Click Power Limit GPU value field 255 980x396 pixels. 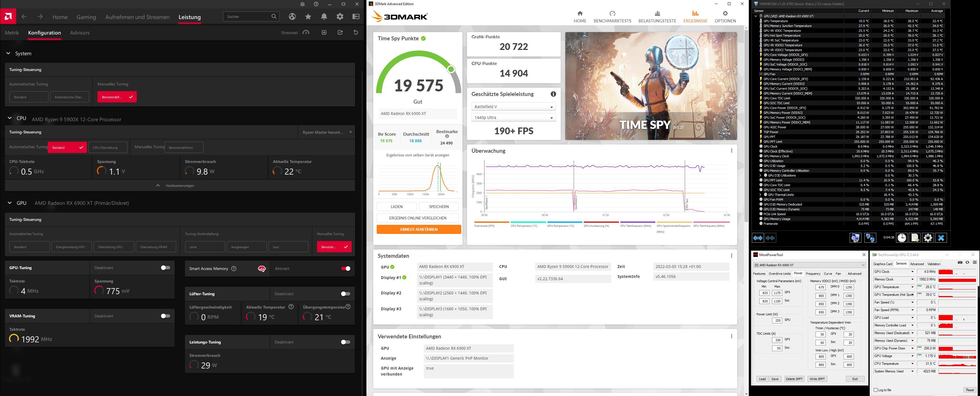point(777,320)
